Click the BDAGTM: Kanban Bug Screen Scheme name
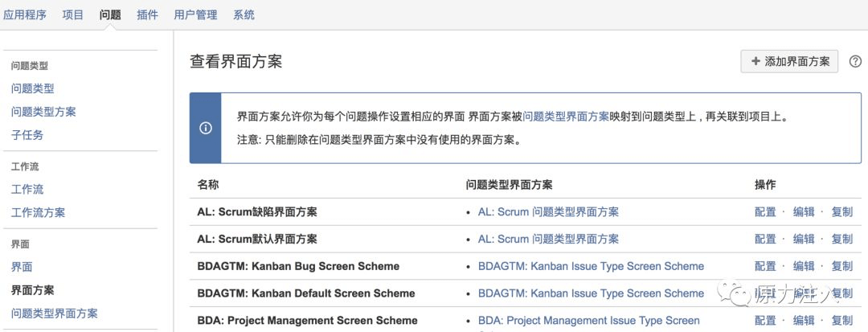The width and height of the screenshot is (868, 332). coord(298,266)
